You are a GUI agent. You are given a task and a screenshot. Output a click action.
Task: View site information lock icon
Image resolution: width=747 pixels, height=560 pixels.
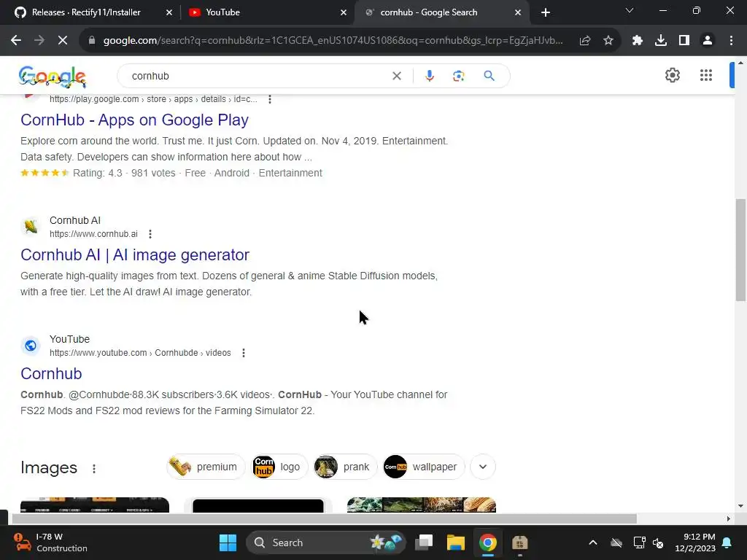click(92, 41)
